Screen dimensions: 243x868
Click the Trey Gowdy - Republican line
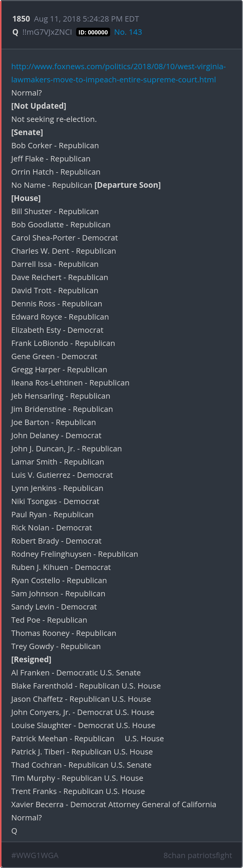[x=56, y=646]
